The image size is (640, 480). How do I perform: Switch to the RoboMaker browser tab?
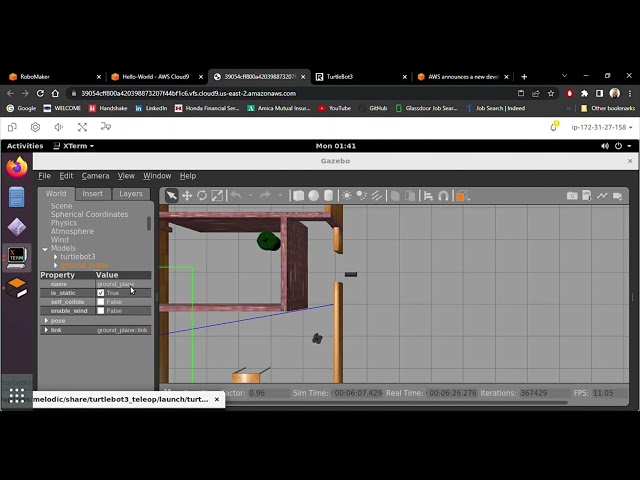[x=55, y=77]
